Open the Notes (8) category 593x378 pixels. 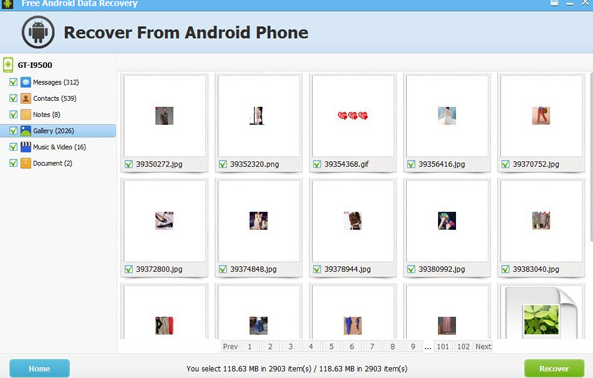click(47, 115)
